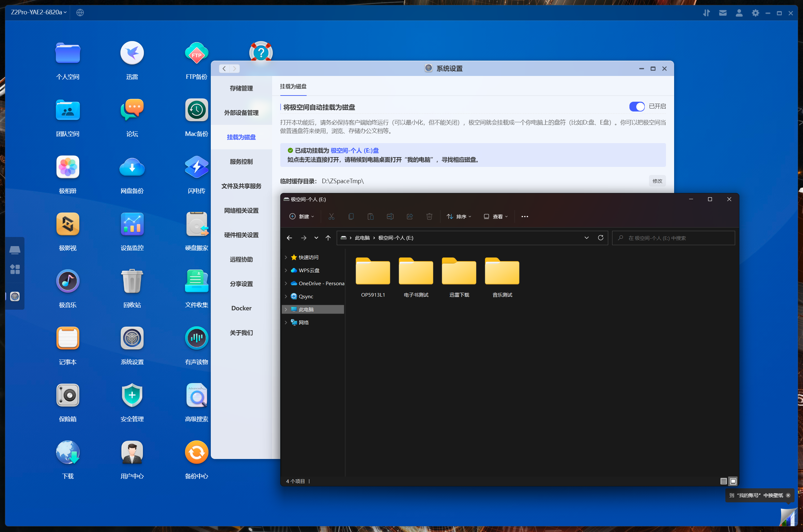Select Docker in settings sidebar
The width and height of the screenshot is (803, 532).
click(241, 308)
